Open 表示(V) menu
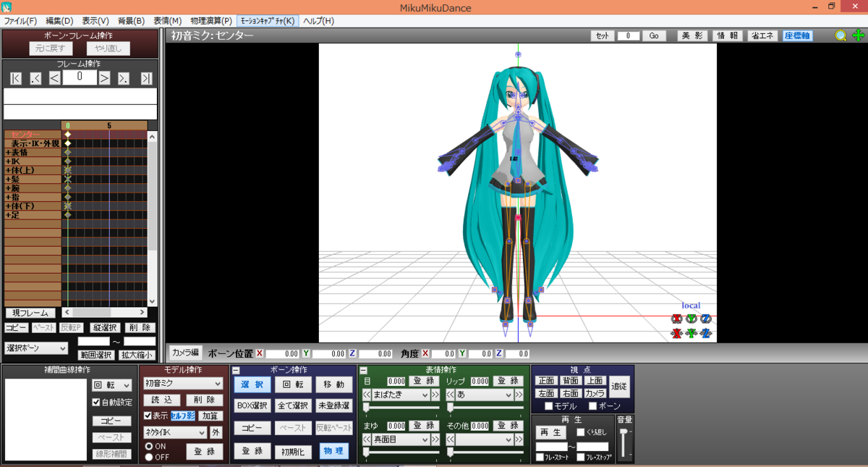868x467 pixels. click(x=95, y=21)
